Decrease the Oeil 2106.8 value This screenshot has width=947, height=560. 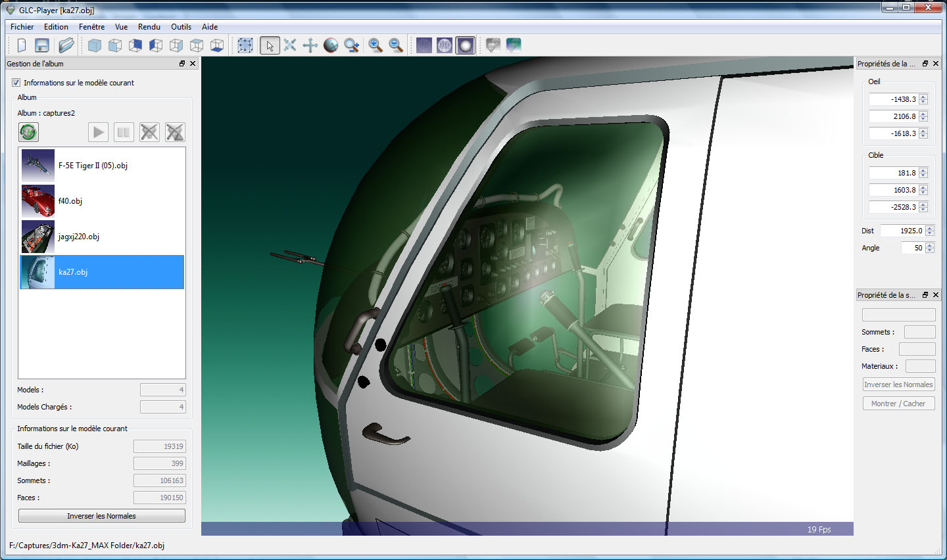coord(923,119)
